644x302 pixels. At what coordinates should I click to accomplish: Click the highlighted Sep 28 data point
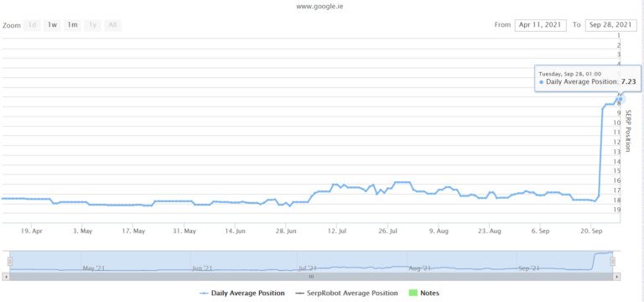tap(621, 99)
